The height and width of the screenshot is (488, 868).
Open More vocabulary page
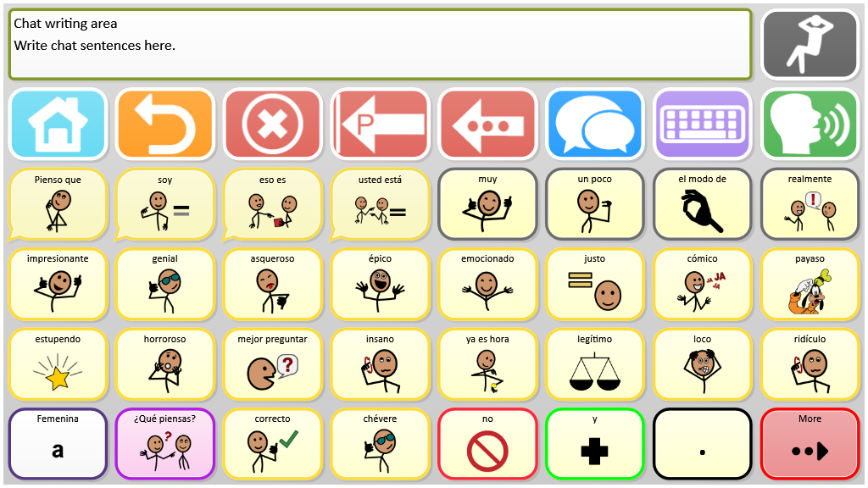(x=810, y=444)
